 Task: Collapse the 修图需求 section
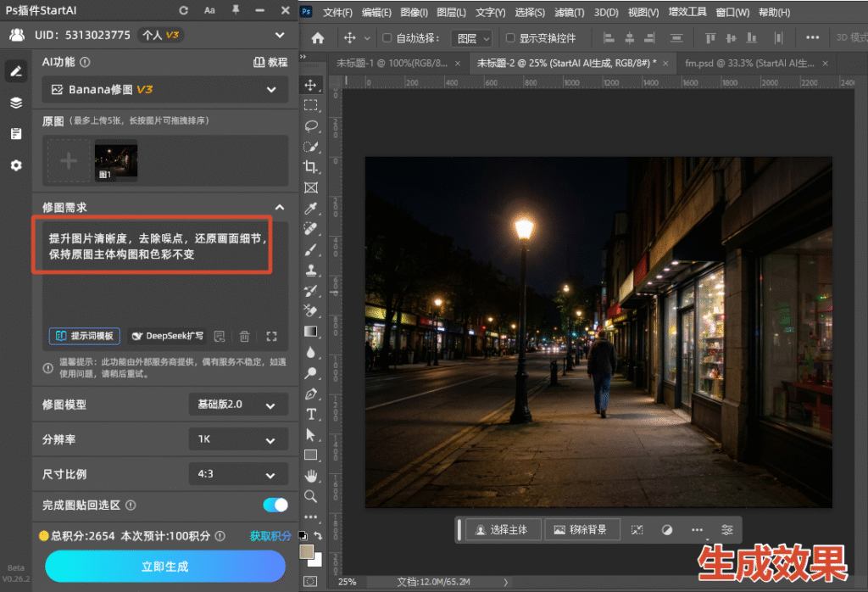tap(280, 207)
